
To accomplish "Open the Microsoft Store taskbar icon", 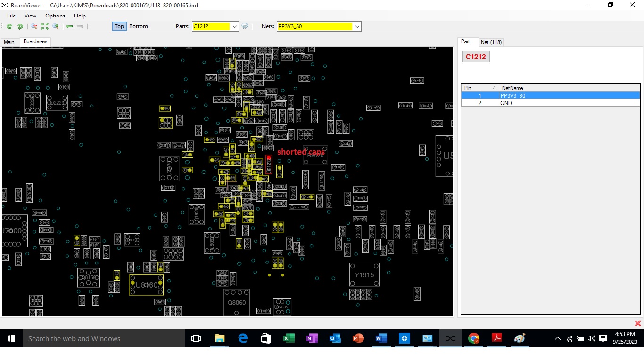I will (266, 338).
